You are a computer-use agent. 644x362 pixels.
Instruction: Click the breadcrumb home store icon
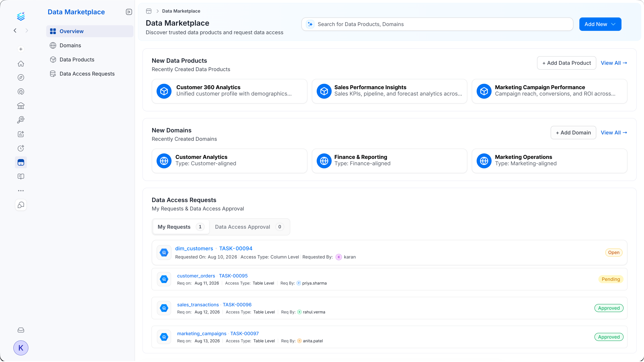pos(149,11)
